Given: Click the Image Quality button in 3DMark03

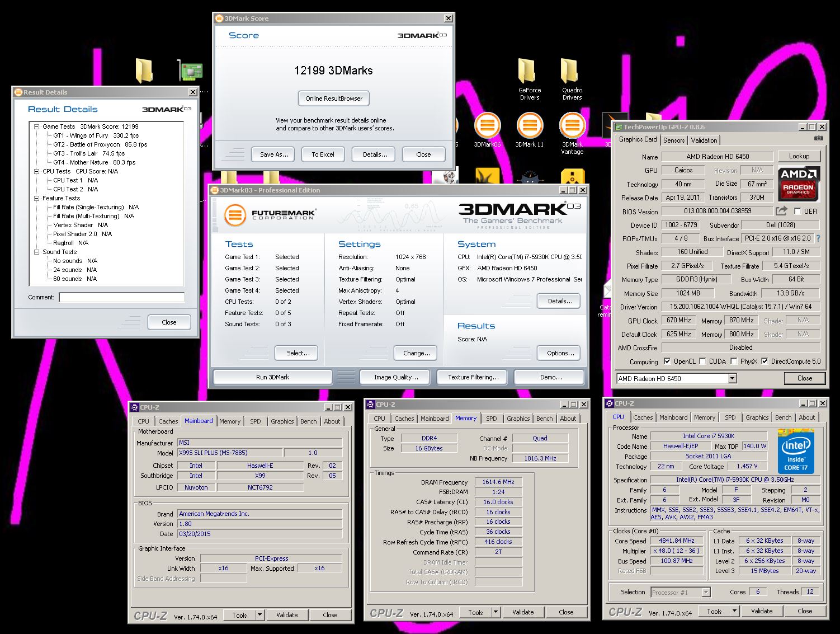Looking at the screenshot, I should [x=396, y=377].
